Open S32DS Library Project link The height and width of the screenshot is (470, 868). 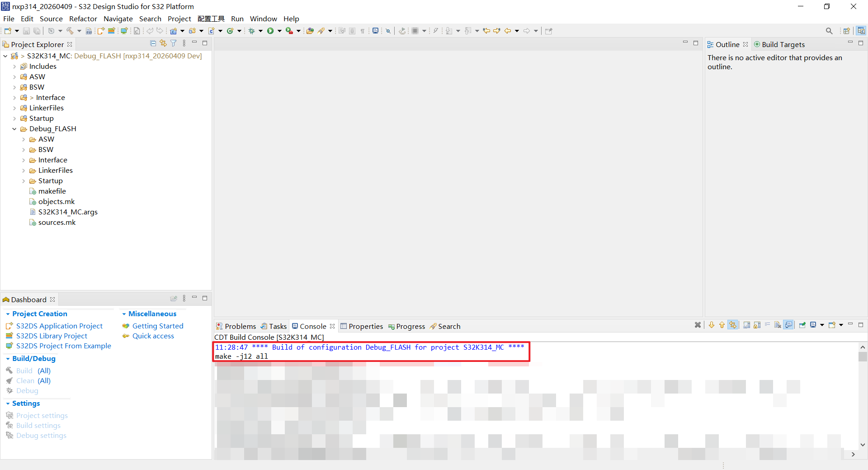52,336
